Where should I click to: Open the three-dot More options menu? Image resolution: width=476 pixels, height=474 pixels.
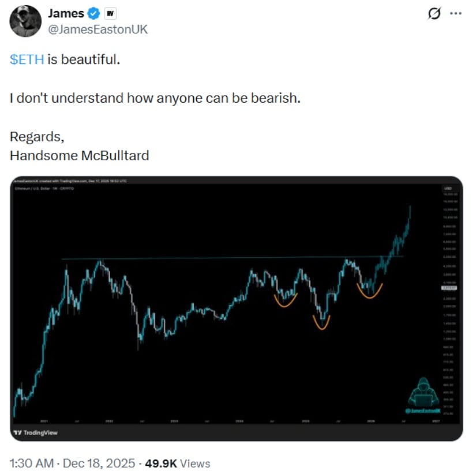tap(456, 14)
